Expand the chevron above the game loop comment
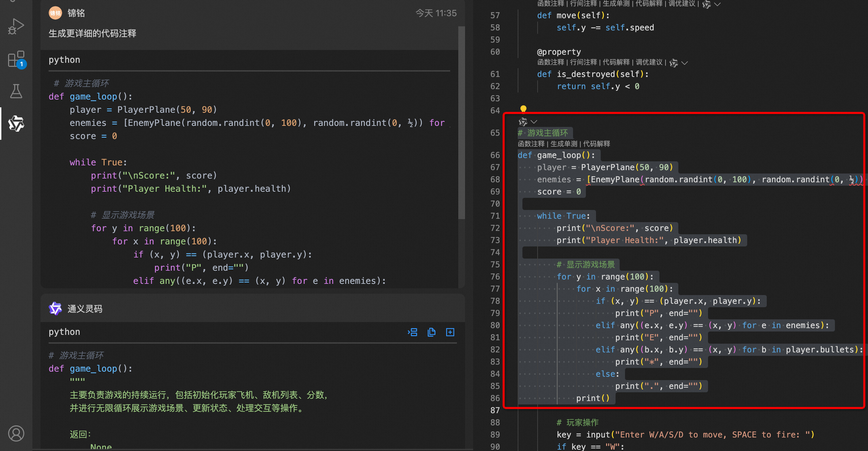The height and width of the screenshot is (451, 868). 534,122
